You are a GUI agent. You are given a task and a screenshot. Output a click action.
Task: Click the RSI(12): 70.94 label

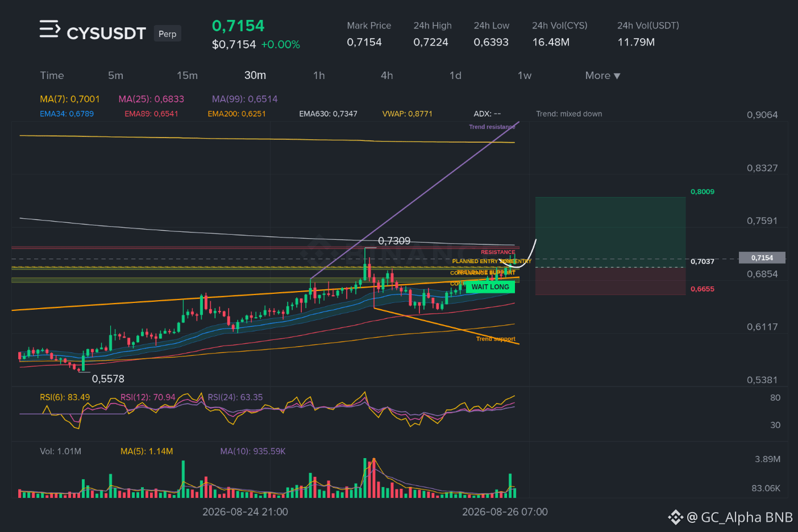click(x=148, y=397)
